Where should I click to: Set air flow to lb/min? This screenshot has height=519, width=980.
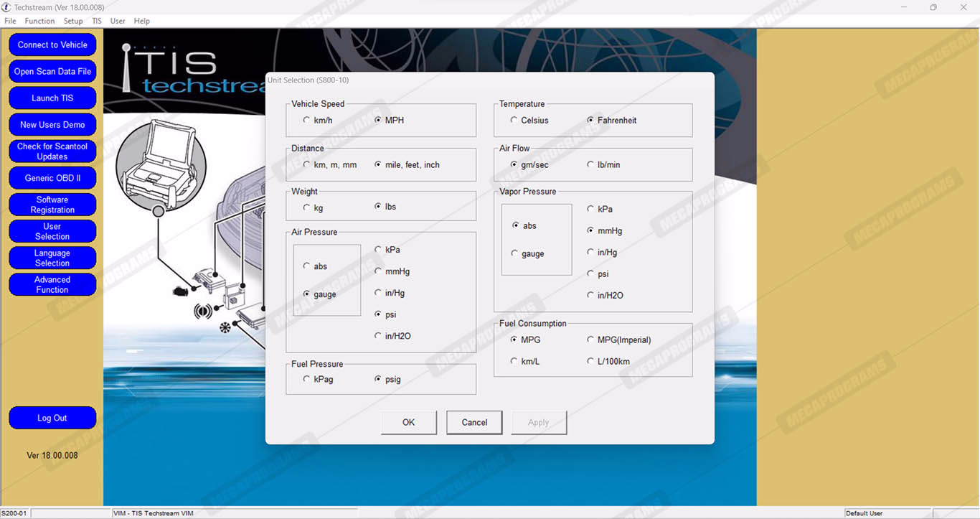590,165
